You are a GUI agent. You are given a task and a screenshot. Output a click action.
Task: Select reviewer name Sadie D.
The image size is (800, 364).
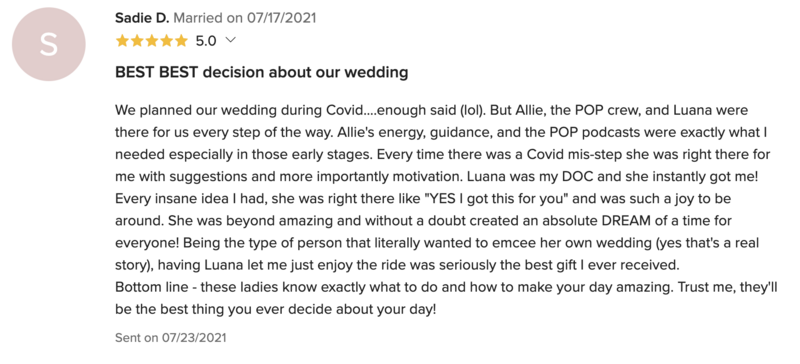(142, 18)
